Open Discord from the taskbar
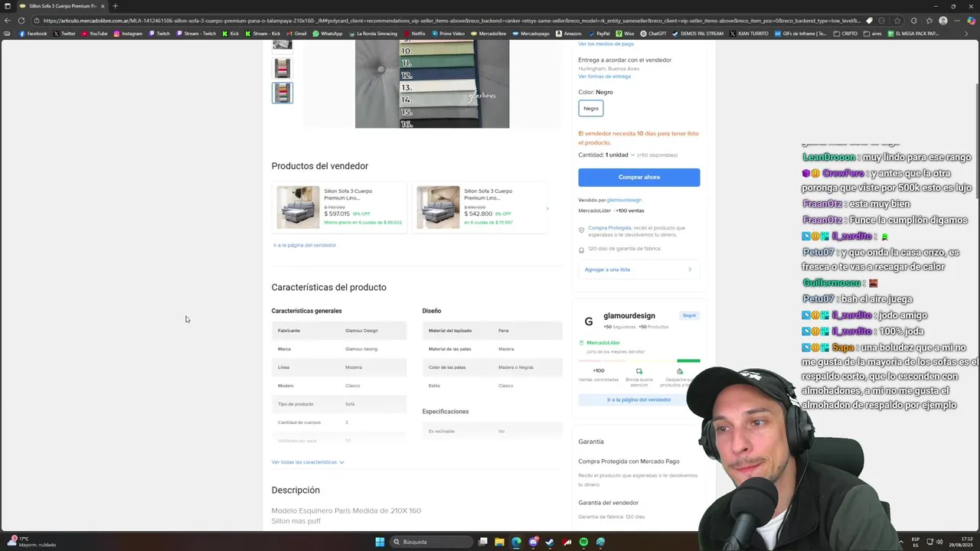Image resolution: width=980 pixels, height=551 pixels. point(533,542)
